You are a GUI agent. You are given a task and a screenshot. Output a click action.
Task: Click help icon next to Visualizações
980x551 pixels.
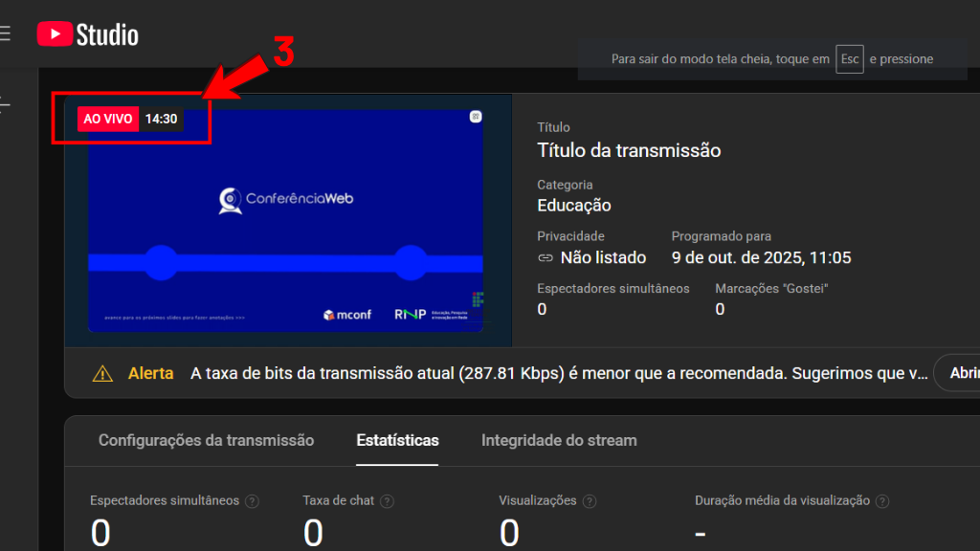coord(590,501)
